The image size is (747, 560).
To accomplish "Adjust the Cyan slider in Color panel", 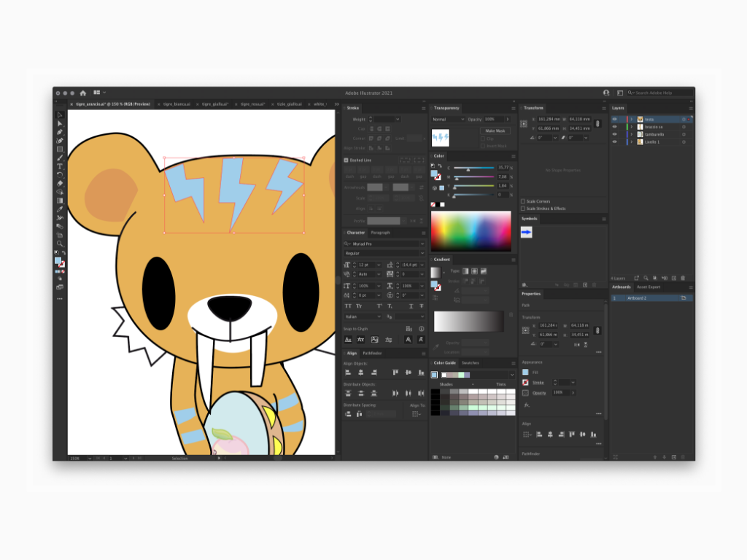I will tap(468, 169).
